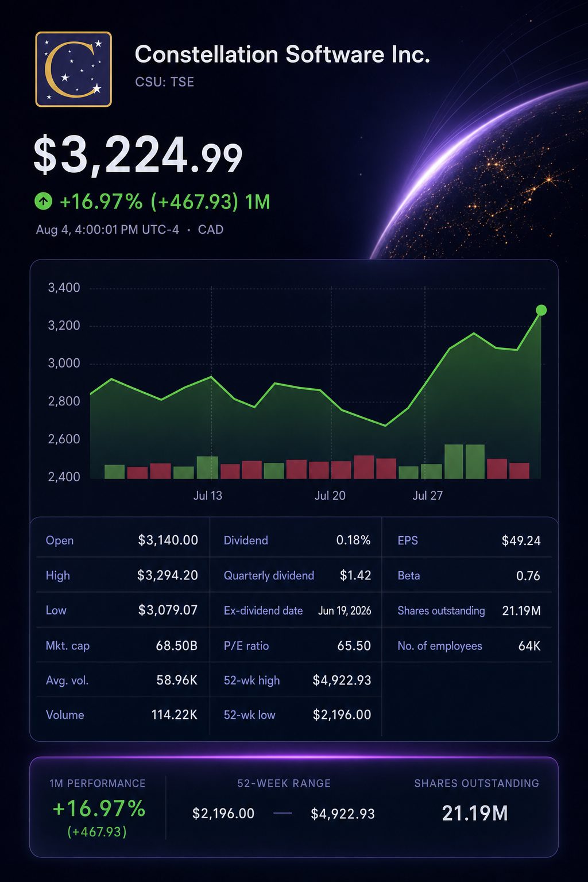The image size is (588, 882).
Task: Click the 52-WEEK RANGE heading
Action: (284, 783)
